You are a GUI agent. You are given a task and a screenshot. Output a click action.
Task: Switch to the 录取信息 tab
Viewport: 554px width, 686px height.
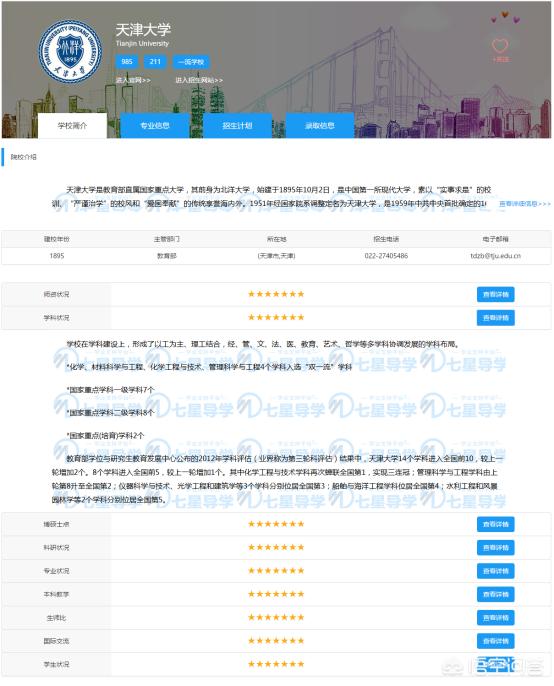[319, 126]
